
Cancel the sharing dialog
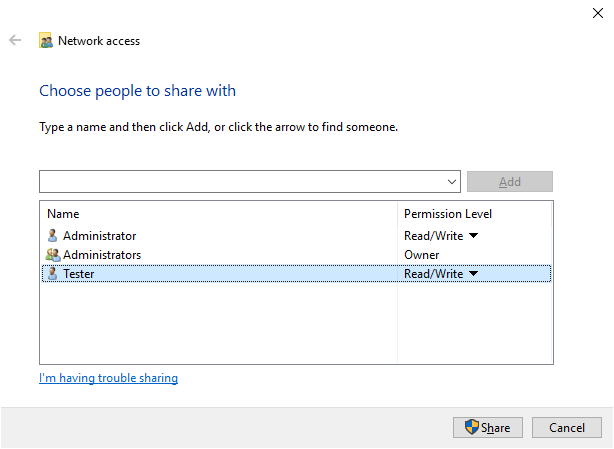(x=566, y=428)
